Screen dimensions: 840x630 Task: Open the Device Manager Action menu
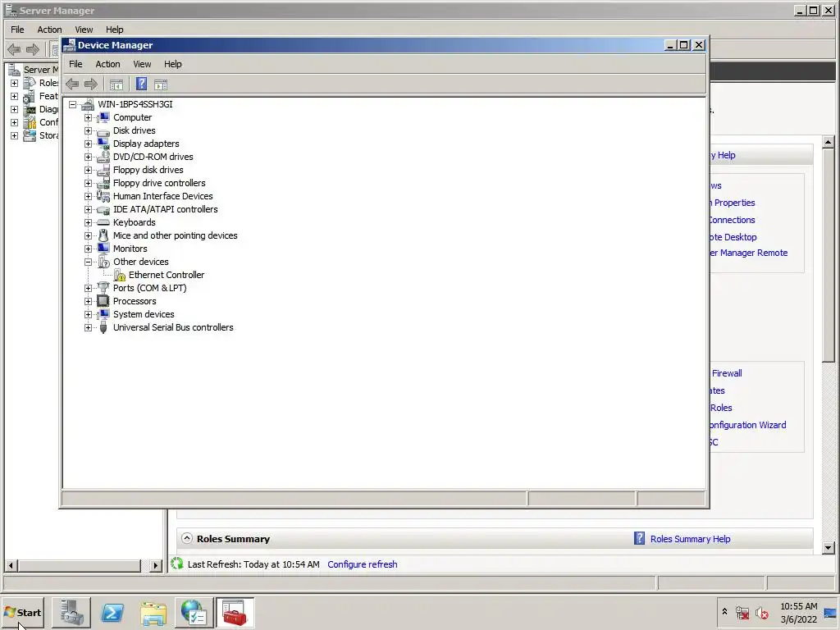point(107,64)
